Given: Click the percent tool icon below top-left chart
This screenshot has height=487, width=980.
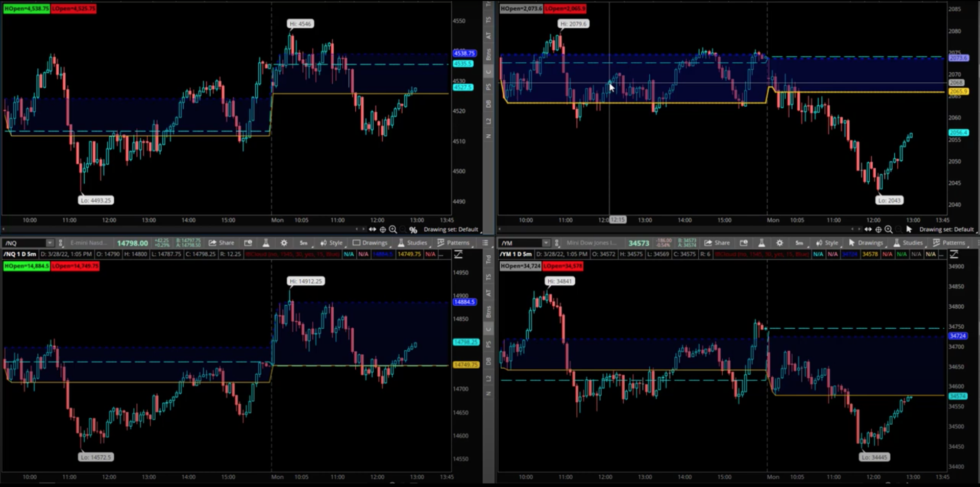Looking at the screenshot, I should 413,230.
